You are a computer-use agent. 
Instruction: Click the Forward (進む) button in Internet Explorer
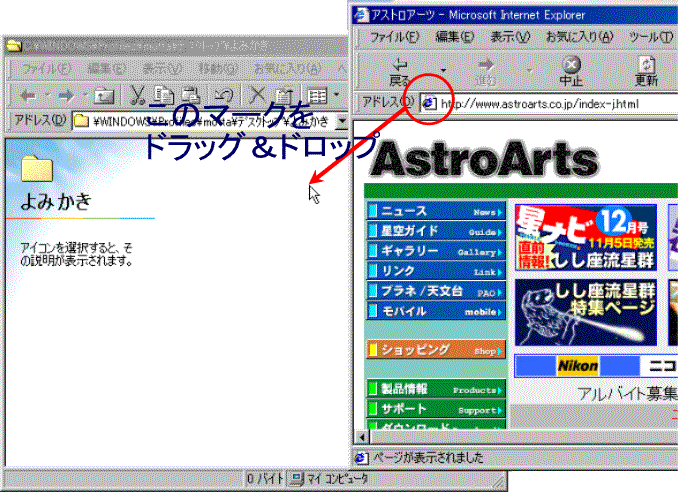[x=486, y=72]
